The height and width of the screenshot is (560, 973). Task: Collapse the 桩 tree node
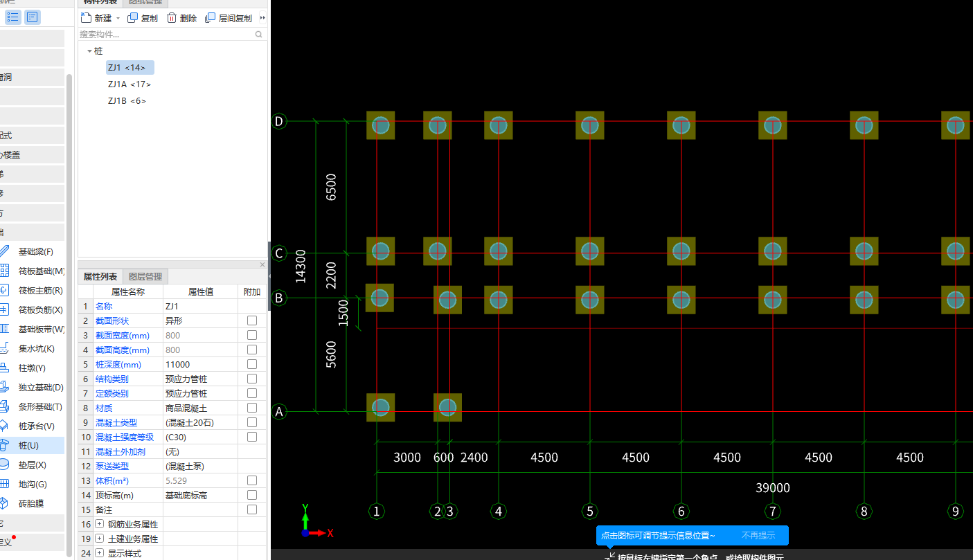tap(89, 51)
